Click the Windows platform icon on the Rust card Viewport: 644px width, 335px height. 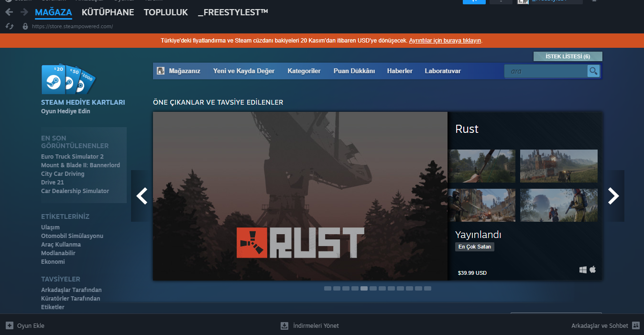[x=583, y=270]
